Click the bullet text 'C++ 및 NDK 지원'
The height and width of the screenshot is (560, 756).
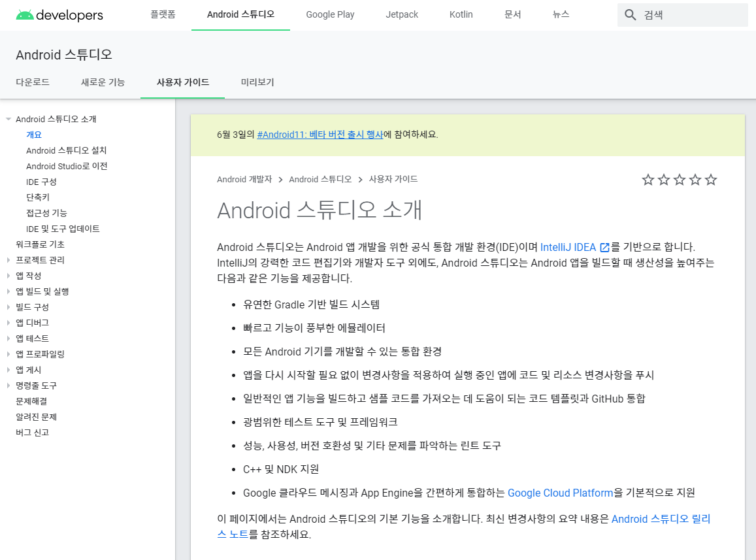[x=280, y=469]
